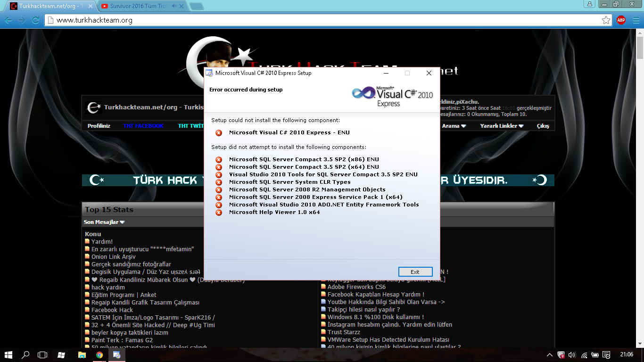644x362 pixels.
Task: Open 'Windows 8.1 %100 Disk kullanımı !' topic
Action: click(376, 317)
